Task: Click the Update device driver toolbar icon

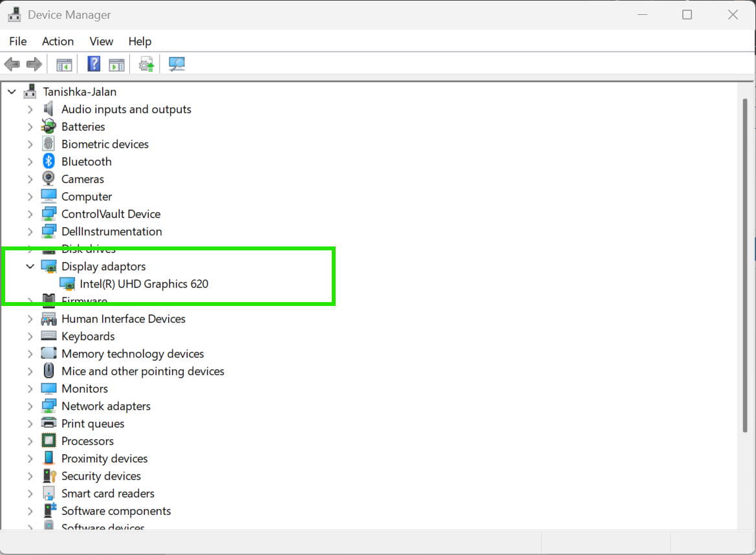Action: 147,64
